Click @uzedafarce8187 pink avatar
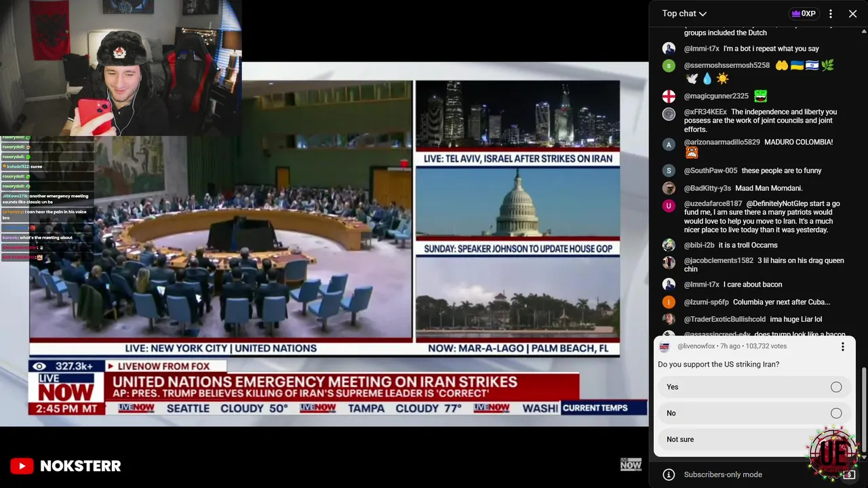Image resolution: width=868 pixels, height=488 pixels. [x=669, y=205]
